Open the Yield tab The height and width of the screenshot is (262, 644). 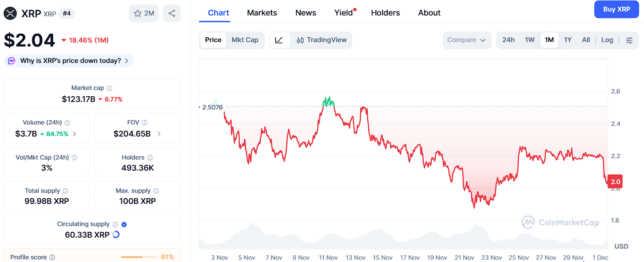[x=343, y=12]
